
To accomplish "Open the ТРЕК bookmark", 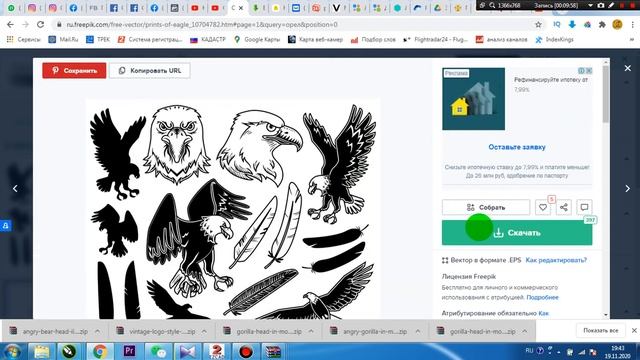I will 98,40.
